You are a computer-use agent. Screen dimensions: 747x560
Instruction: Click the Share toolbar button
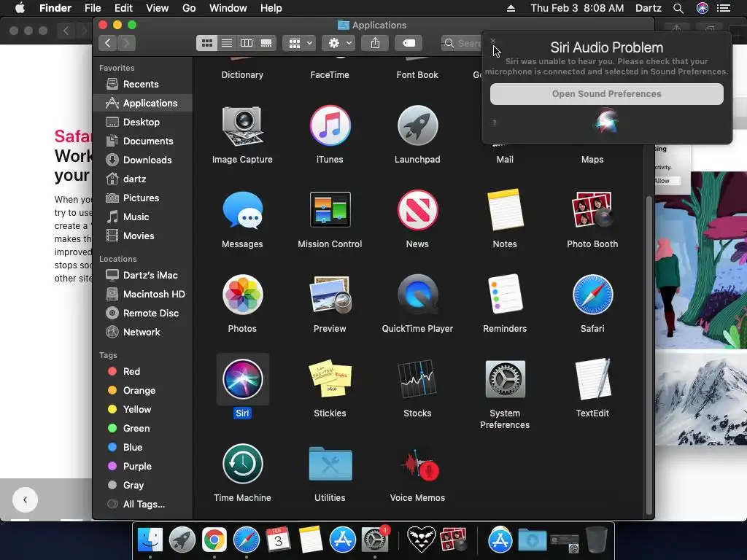pyautogui.click(x=376, y=43)
